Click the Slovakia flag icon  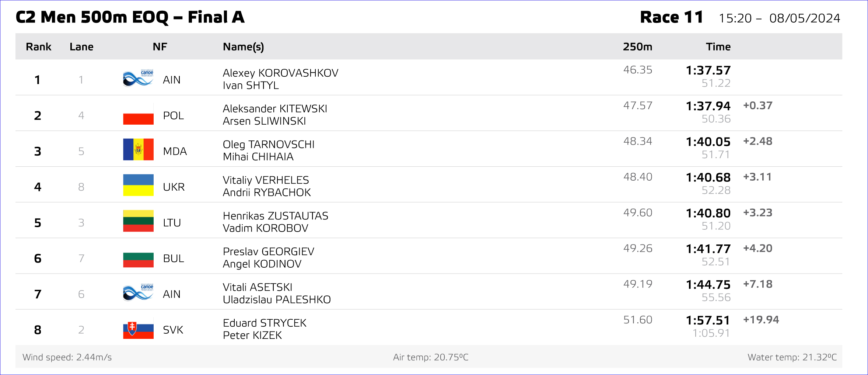point(138,329)
